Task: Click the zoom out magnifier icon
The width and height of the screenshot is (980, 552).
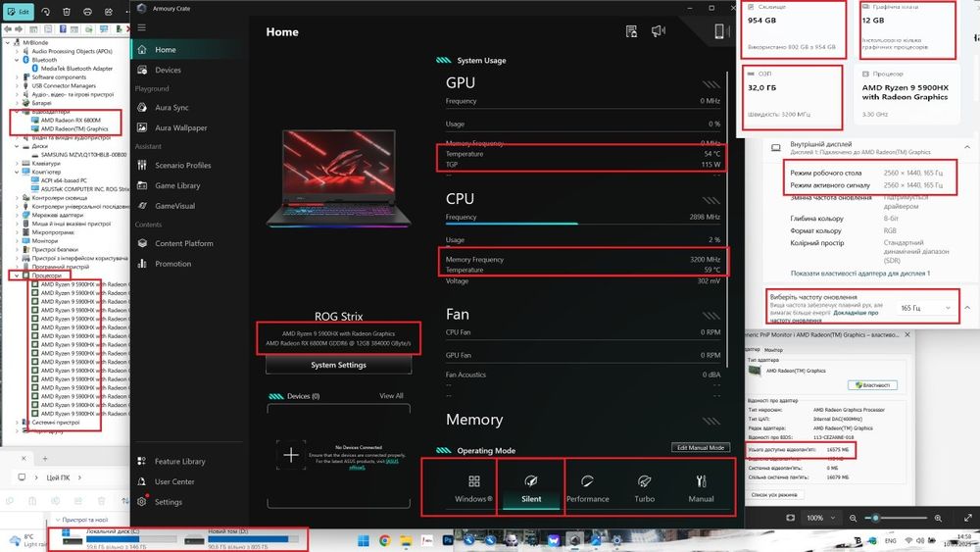Action: pos(853,518)
